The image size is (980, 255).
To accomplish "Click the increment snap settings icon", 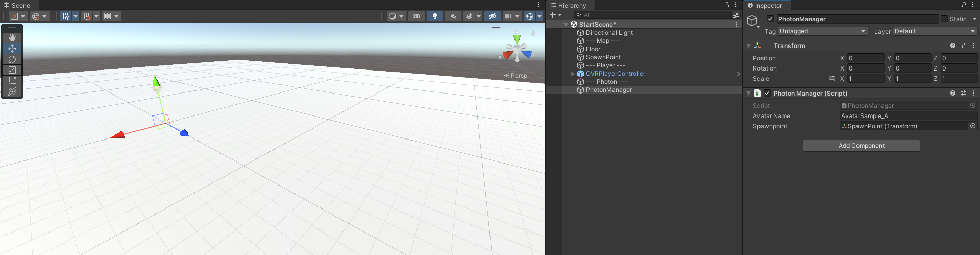I will click(x=107, y=16).
